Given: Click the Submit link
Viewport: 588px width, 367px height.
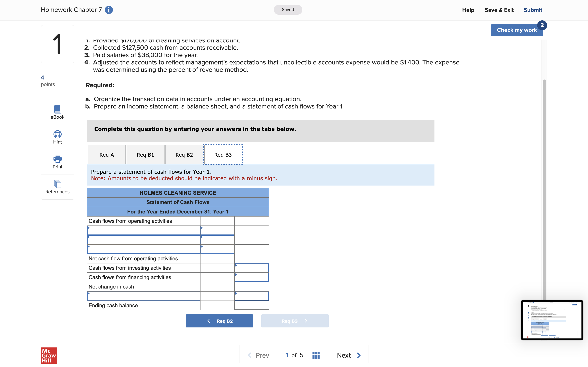Looking at the screenshot, I should click(533, 10).
